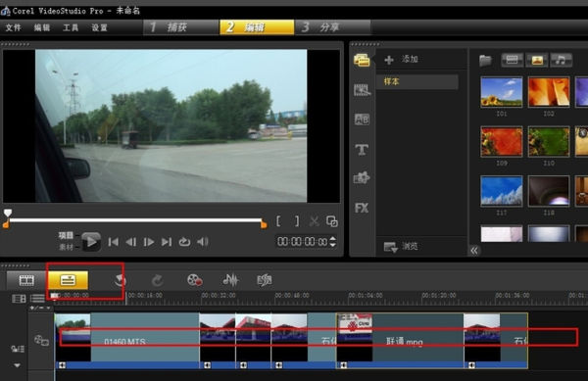Collapse the library panel with double chevron
Viewport: 588px width, 381px height.
pos(474,251)
